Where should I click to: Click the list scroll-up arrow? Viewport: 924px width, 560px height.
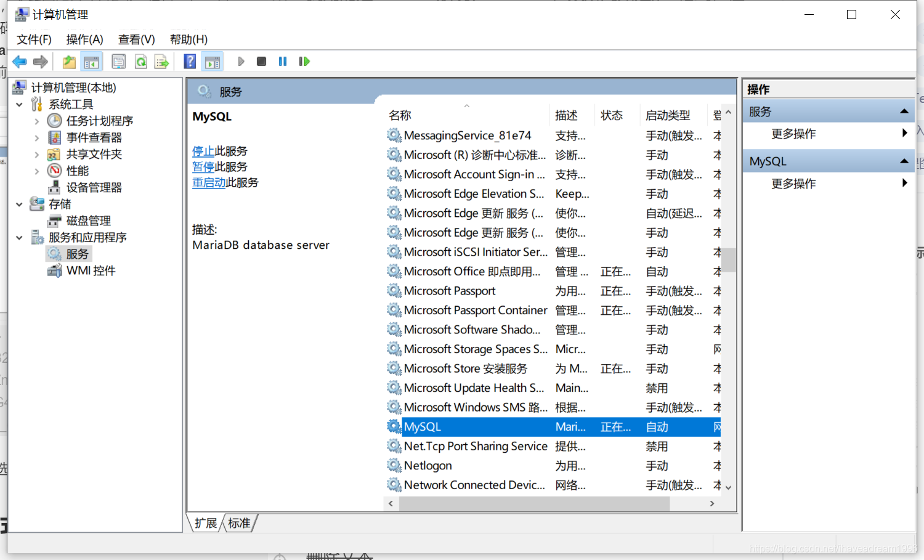point(729,113)
